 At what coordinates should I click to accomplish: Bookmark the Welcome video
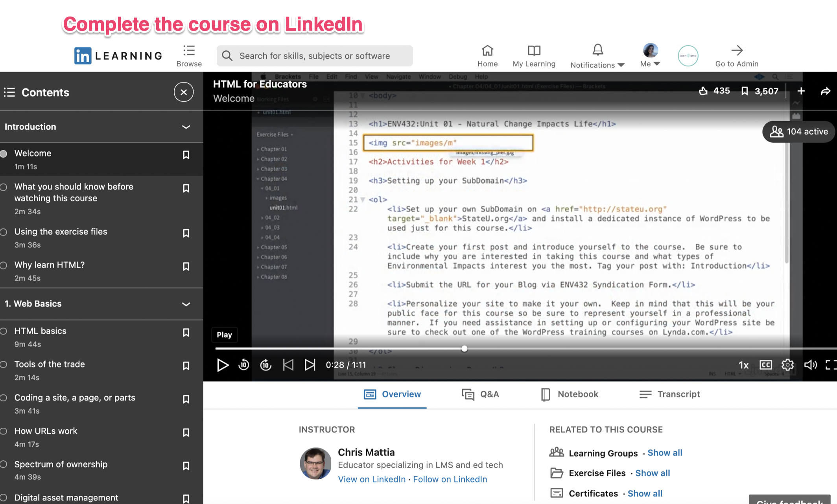186,155
